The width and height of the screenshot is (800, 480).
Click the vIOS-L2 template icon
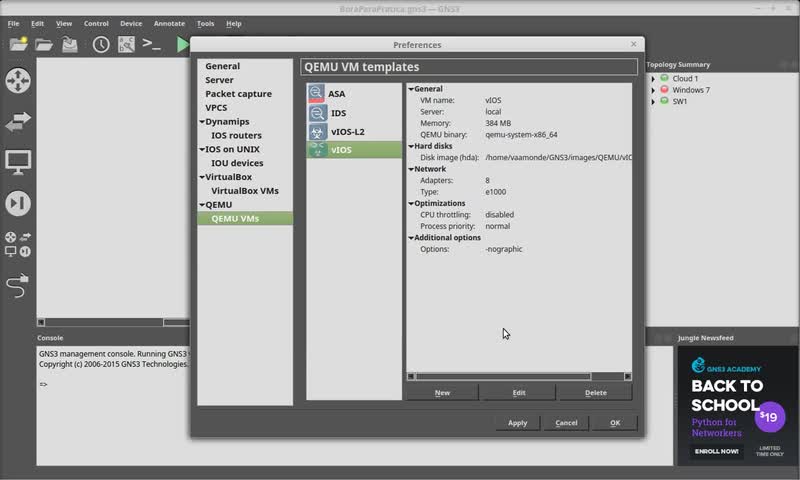point(317,132)
